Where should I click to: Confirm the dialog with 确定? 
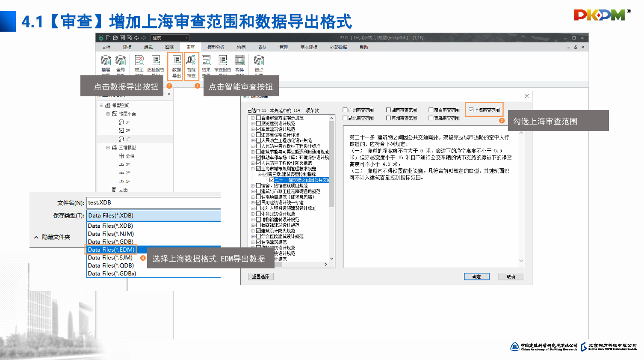click(x=477, y=277)
